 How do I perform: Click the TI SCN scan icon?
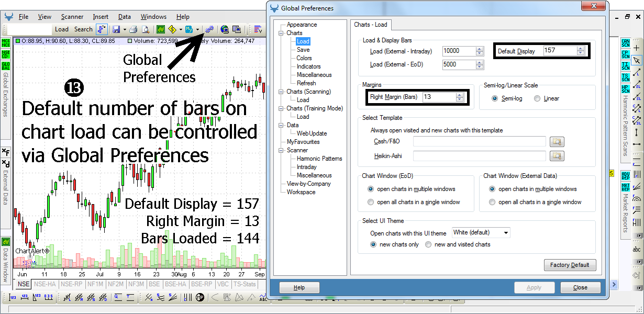(x=625, y=66)
